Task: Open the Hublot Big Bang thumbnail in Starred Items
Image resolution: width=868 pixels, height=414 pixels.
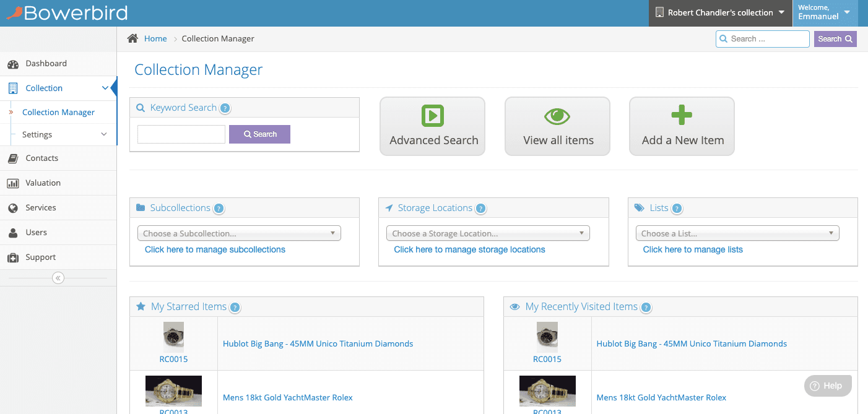Action: [x=173, y=337]
